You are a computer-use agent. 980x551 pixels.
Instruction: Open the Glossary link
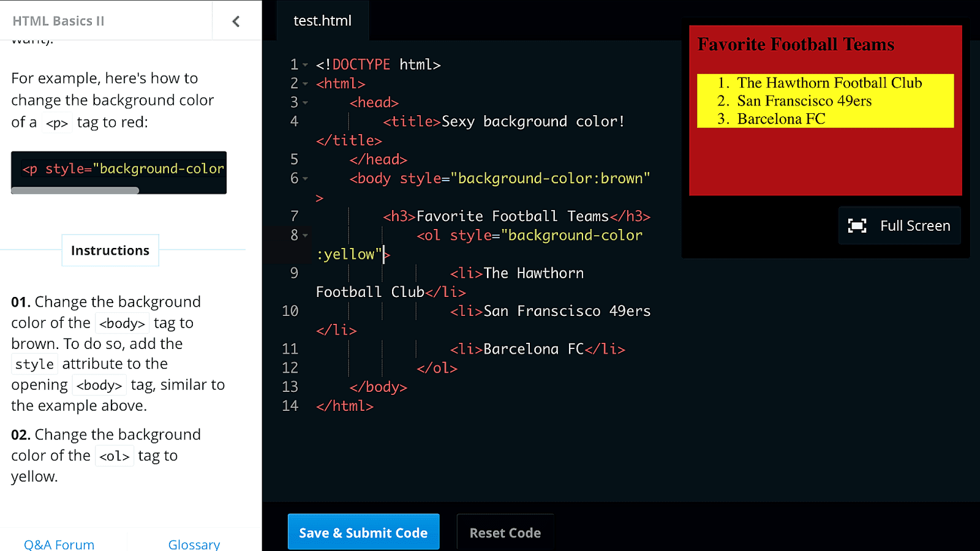[194, 544]
